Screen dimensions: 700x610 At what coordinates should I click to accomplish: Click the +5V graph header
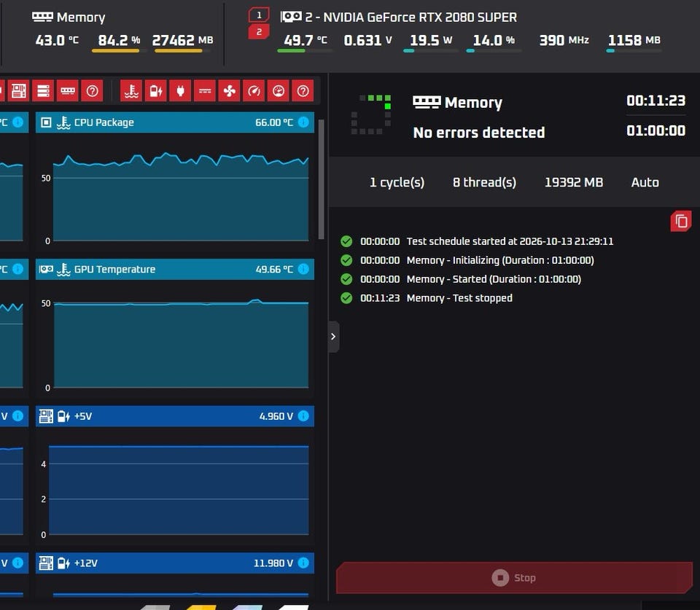[x=175, y=416]
